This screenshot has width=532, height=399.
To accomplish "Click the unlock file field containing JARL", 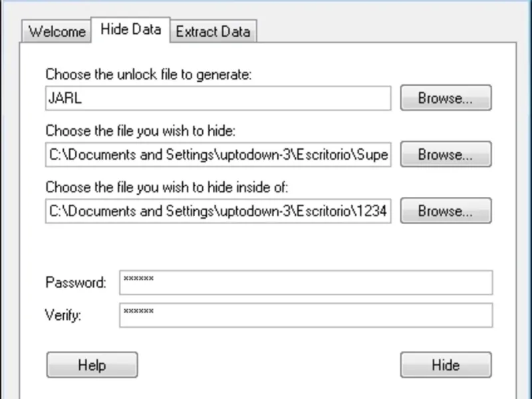I will [218, 98].
